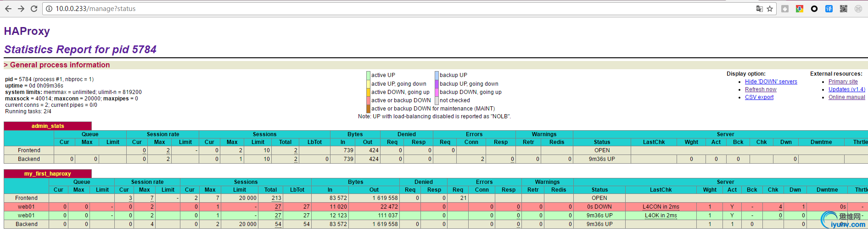Click the browser forward arrow
Viewport: 868px width, 232px height.
[21, 9]
